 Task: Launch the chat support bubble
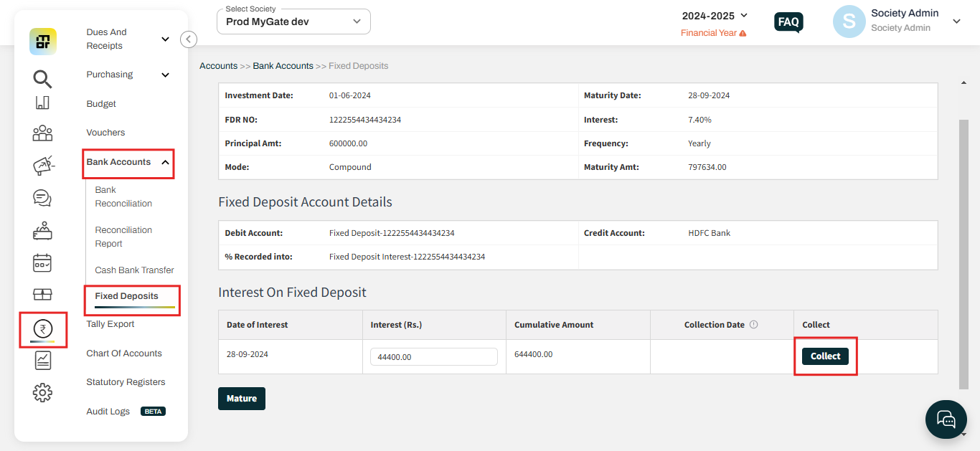tap(946, 419)
